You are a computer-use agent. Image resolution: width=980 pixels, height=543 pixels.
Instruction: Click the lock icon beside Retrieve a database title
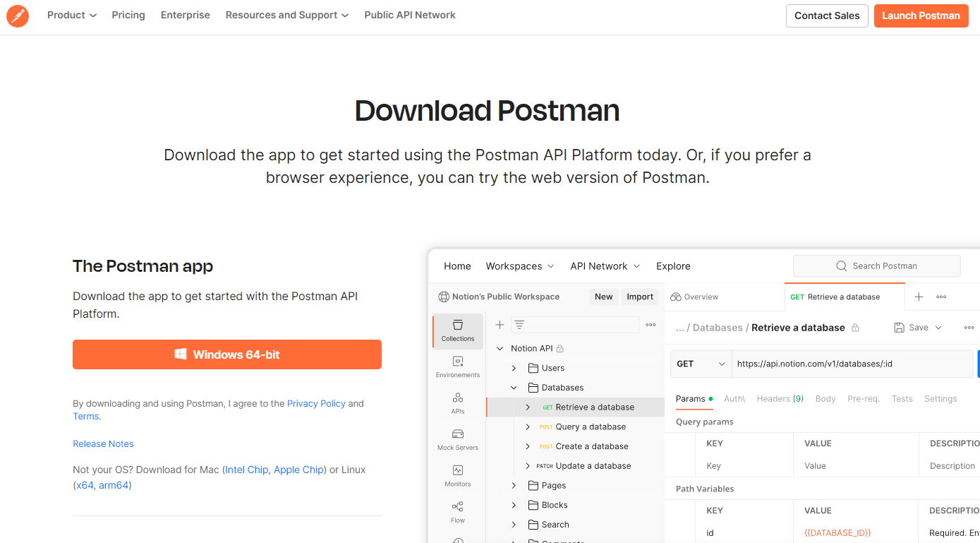(855, 328)
